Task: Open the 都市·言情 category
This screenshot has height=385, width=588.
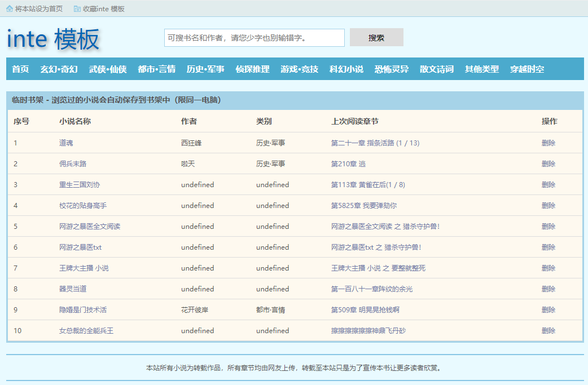Action: coord(156,69)
